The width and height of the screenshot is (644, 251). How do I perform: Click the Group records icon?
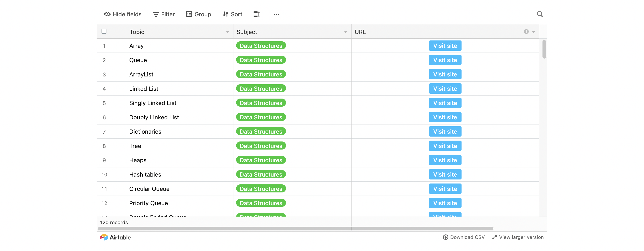[189, 14]
